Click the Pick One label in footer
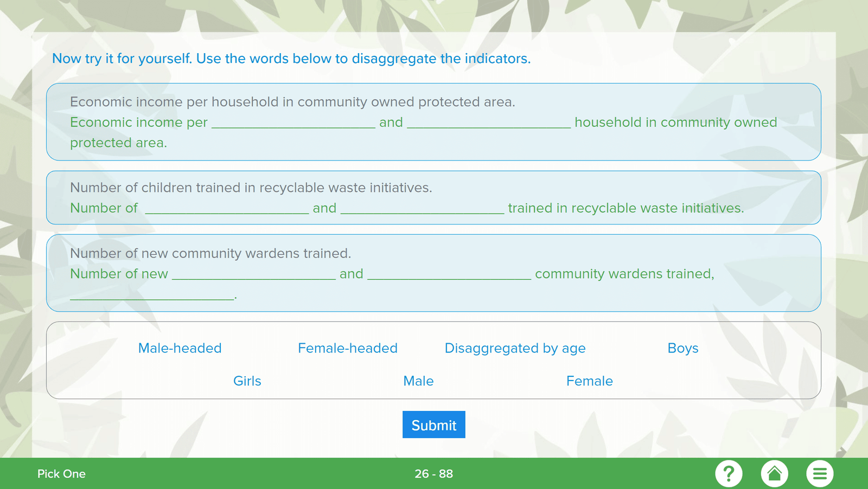The image size is (868, 489). click(61, 474)
